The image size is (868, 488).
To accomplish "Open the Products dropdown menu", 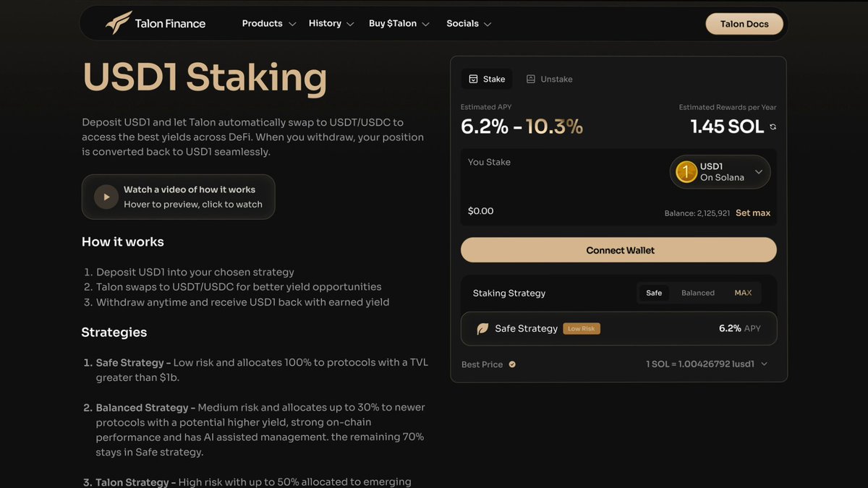I will pos(269,23).
